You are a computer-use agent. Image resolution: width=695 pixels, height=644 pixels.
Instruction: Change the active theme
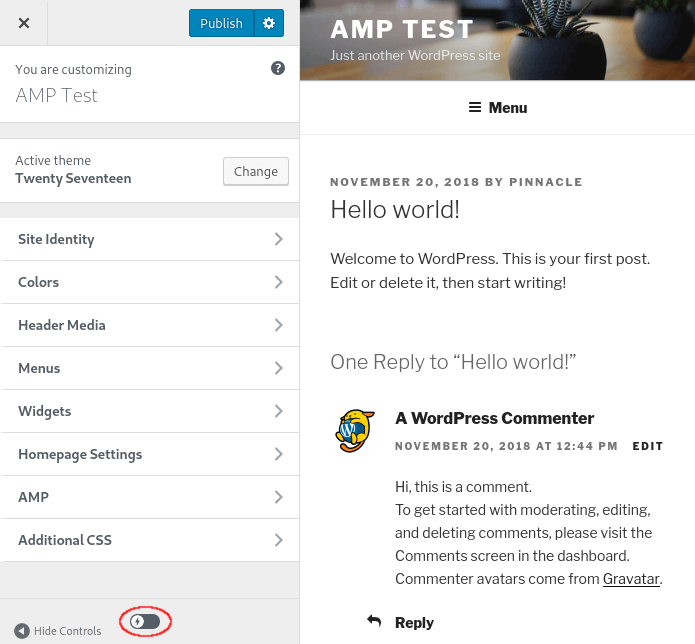coord(256,172)
